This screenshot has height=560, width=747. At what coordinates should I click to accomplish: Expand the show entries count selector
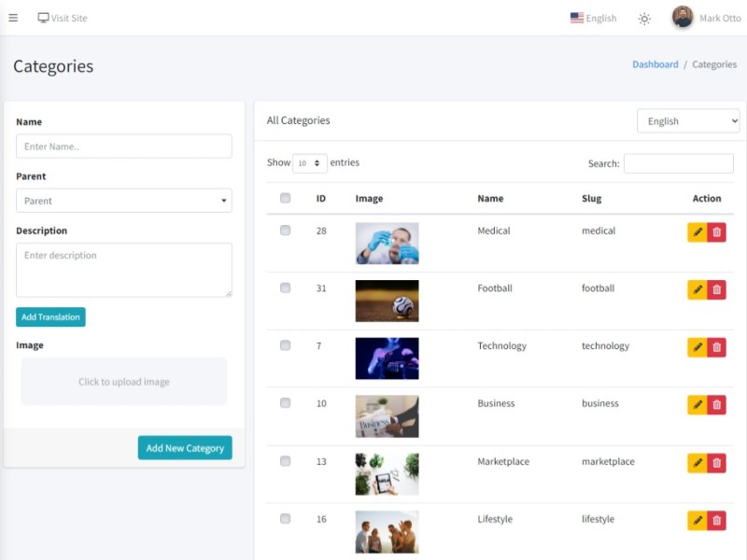click(x=309, y=163)
